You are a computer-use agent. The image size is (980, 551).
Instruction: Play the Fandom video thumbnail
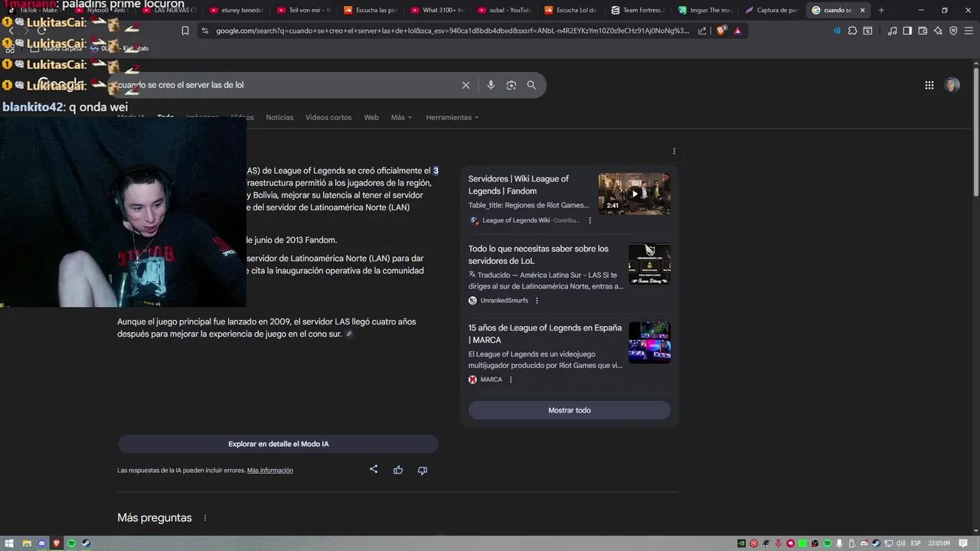[x=634, y=194]
